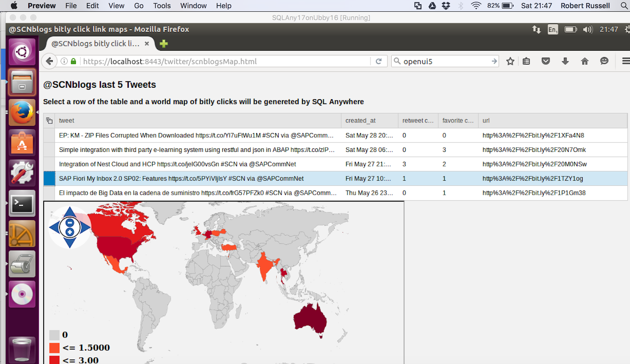Open macOS Spotlight search
The image size is (630, 364).
coord(624,6)
